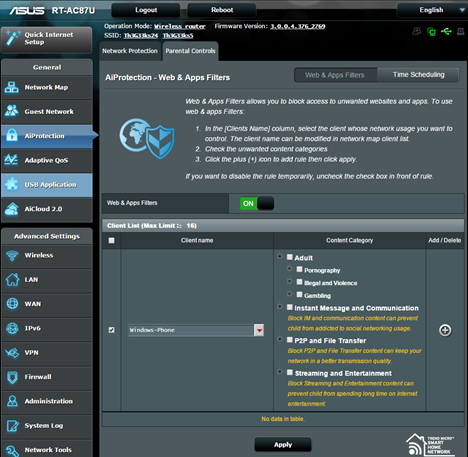Click the 'No data in table.' message
This screenshot has width=468, height=457.
pyautogui.click(x=283, y=419)
